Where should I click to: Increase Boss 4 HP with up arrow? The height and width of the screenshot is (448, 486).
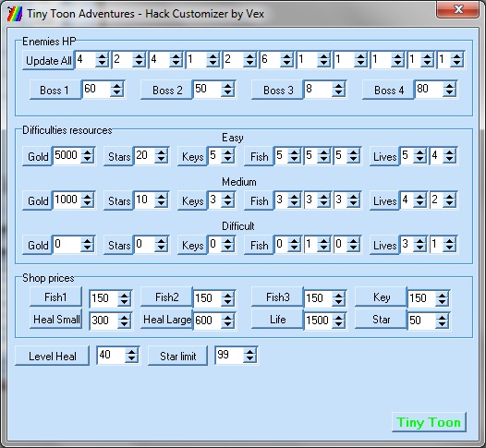click(449, 86)
